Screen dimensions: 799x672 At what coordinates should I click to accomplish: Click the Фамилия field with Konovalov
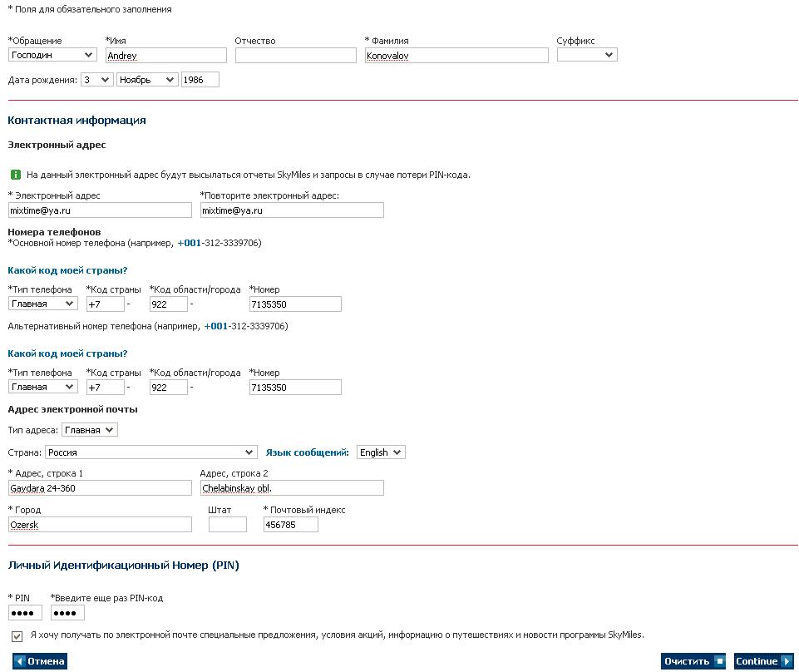[x=456, y=56]
